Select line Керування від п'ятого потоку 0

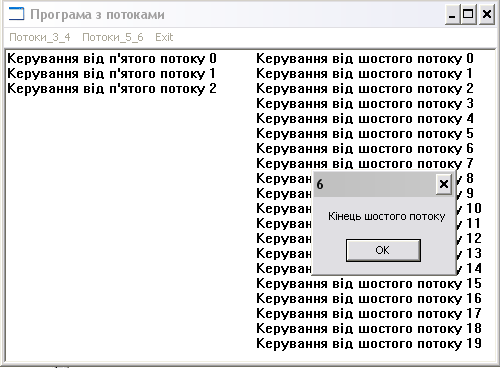pos(112,59)
